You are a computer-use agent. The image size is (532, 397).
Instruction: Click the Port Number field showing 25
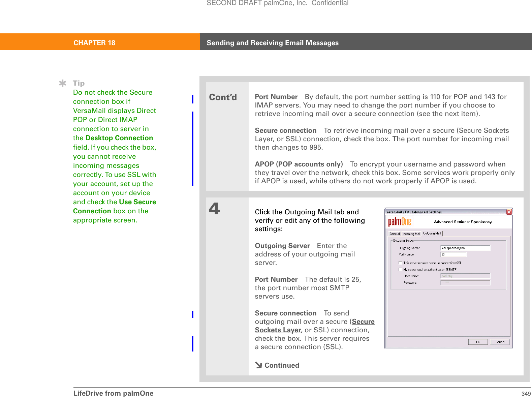tap(453, 254)
